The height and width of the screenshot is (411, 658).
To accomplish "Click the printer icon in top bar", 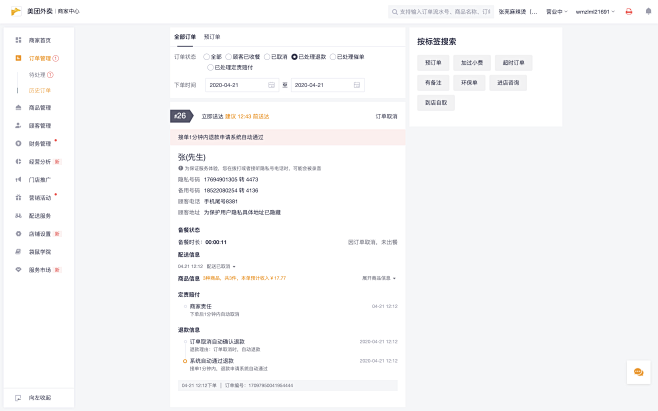I will 628,12.
